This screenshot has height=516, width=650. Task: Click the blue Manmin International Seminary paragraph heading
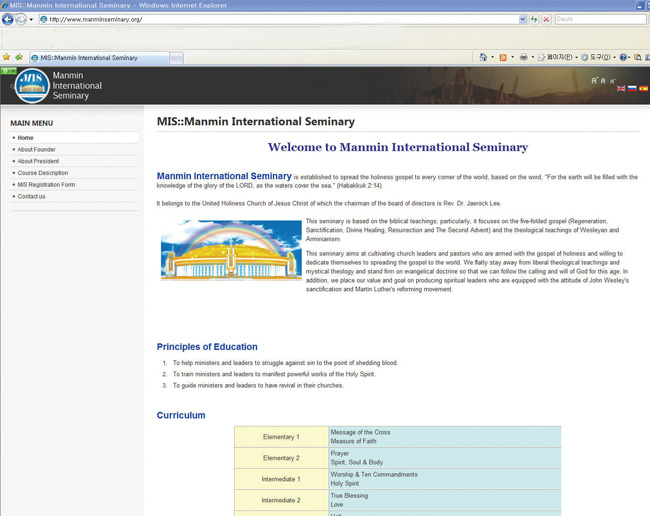(x=224, y=176)
